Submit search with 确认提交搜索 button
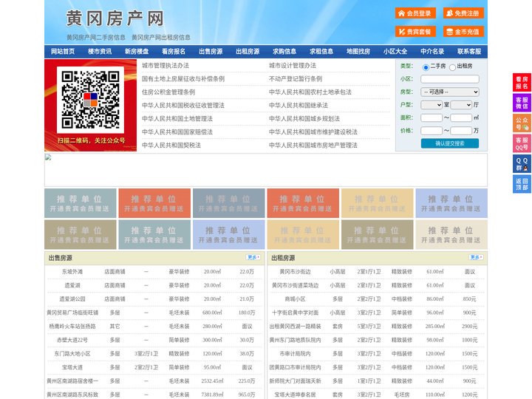This screenshot has height=399, width=532. tap(450, 143)
